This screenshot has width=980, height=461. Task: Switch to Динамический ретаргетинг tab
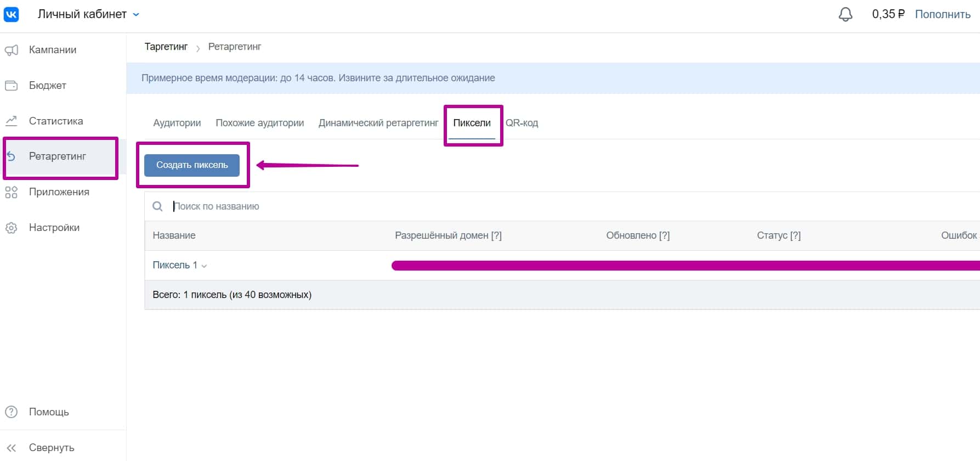click(x=378, y=123)
